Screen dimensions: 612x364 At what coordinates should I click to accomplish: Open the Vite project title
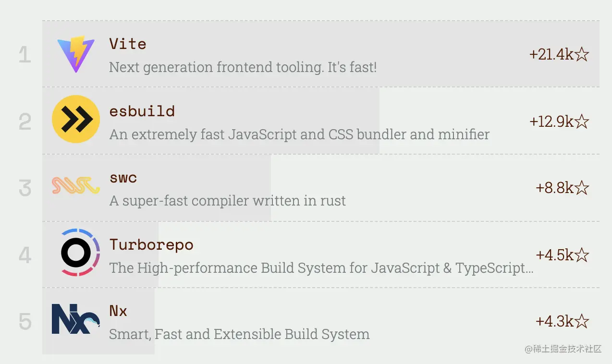coord(128,44)
